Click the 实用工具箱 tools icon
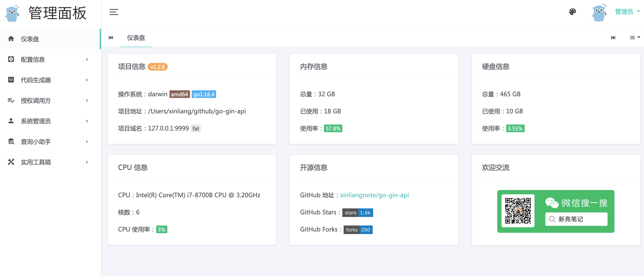644x276 pixels. (11, 162)
